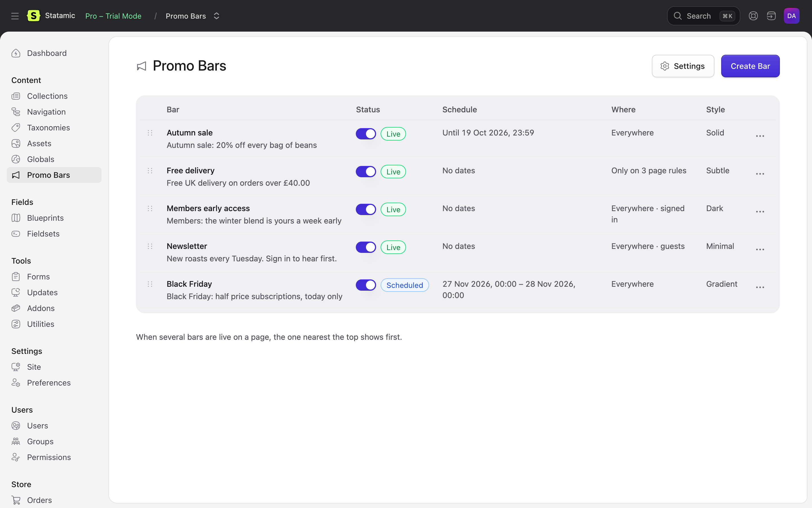812x508 pixels.
Task: Click the view site icon in top bar
Action: (x=771, y=16)
